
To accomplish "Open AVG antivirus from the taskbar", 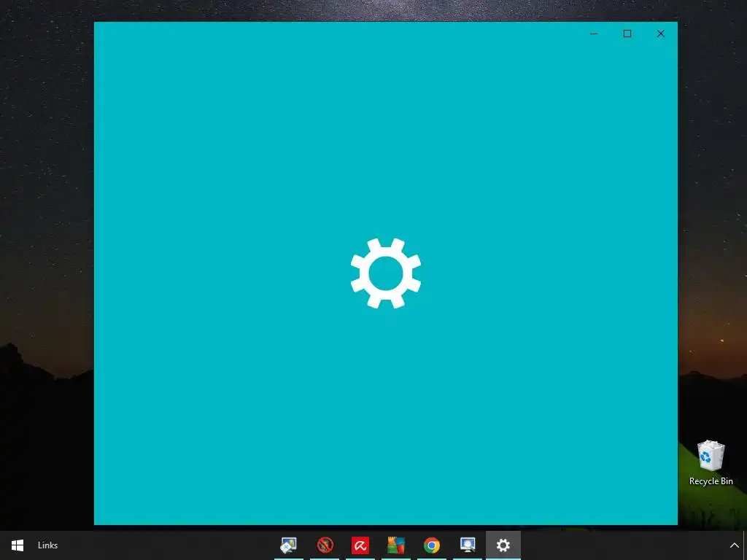I will click(x=396, y=545).
